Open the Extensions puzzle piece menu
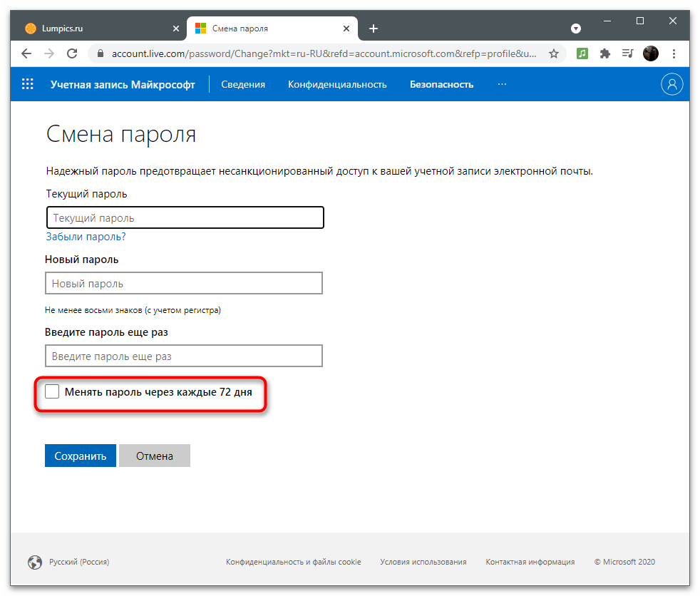 pyautogui.click(x=605, y=53)
